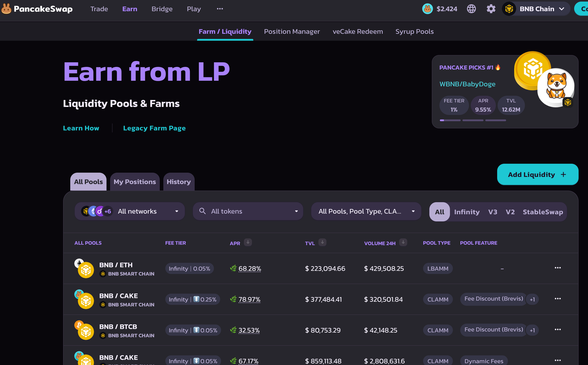Open the settings gear icon

pyautogui.click(x=491, y=9)
